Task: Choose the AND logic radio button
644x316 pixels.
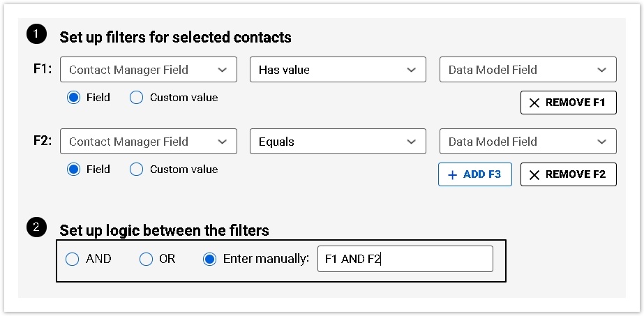Action: coord(73,259)
